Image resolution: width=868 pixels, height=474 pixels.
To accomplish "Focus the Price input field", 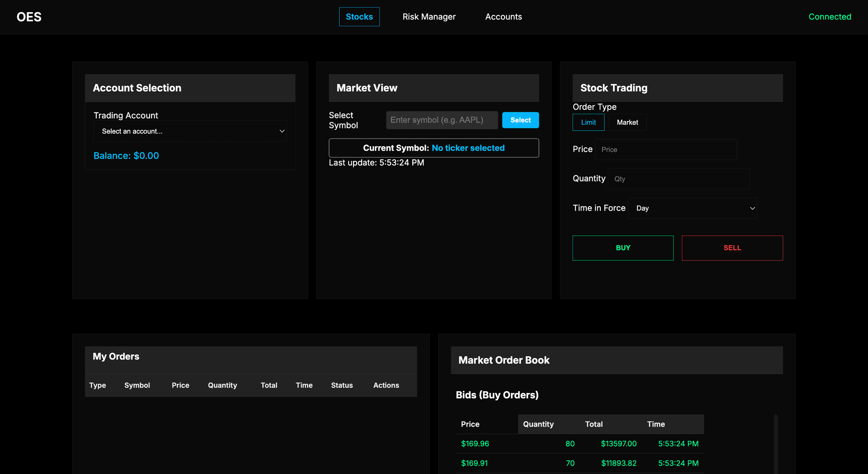I will [x=665, y=149].
